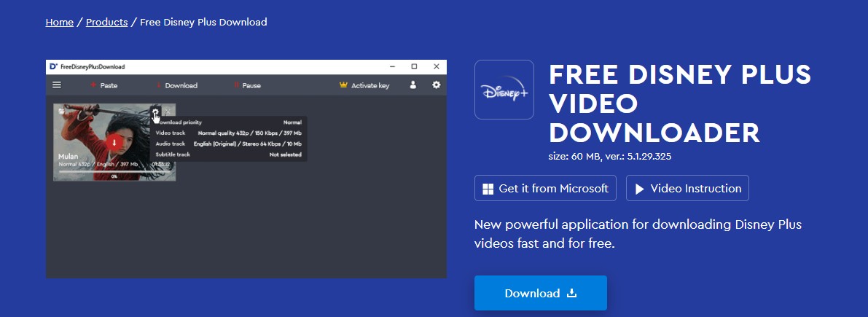Remove the Mulan item with X
Screen dimensions: 868x317
click(168, 111)
